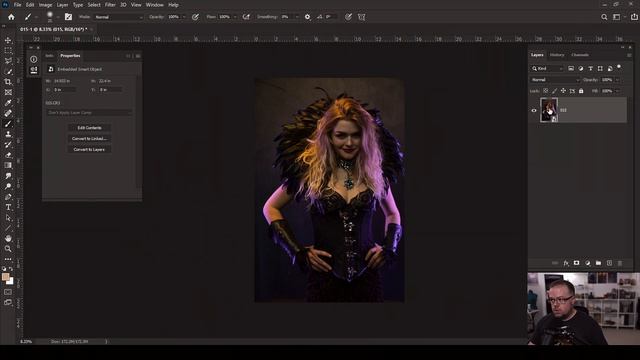Click the foreground color swatch
Viewport: 640px width, 360px height.
coord(5,277)
